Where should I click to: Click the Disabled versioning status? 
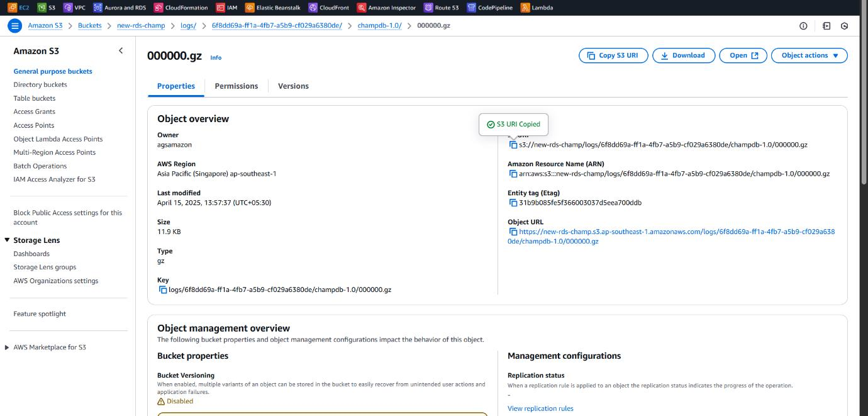(x=175, y=401)
